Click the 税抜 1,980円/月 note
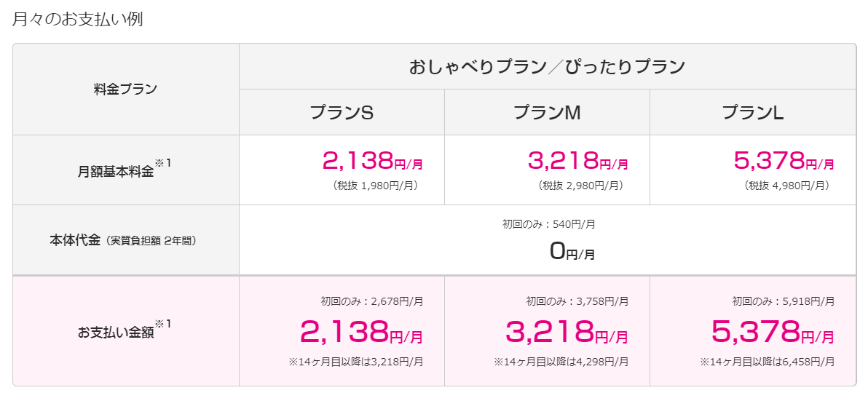Viewport: 868px width, 393px height. (x=376, y=186)
